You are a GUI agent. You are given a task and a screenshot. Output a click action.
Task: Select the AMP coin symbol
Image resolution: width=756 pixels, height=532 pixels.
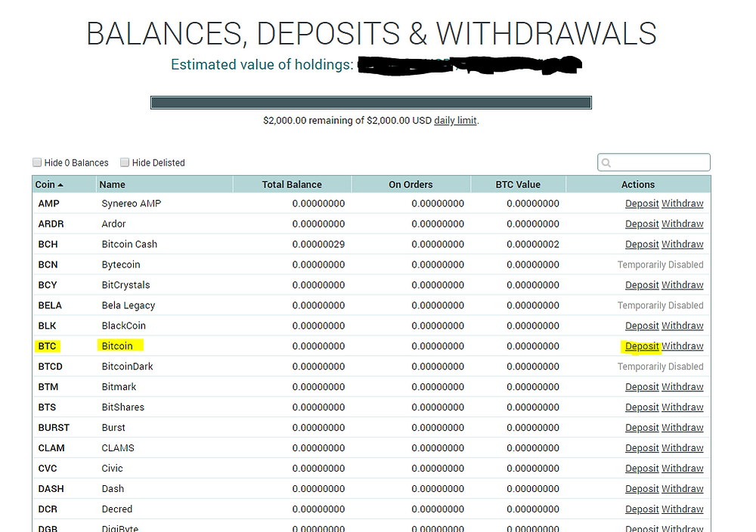(48, 203)
